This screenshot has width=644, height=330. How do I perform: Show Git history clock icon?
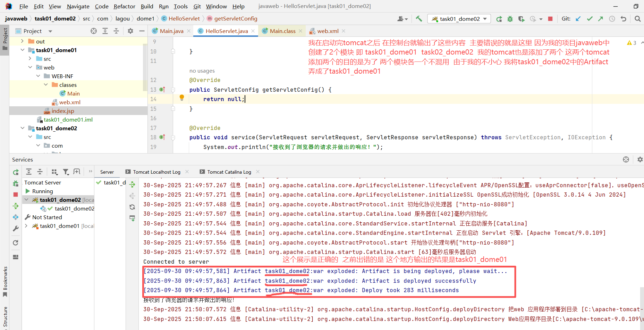[612, 19]
